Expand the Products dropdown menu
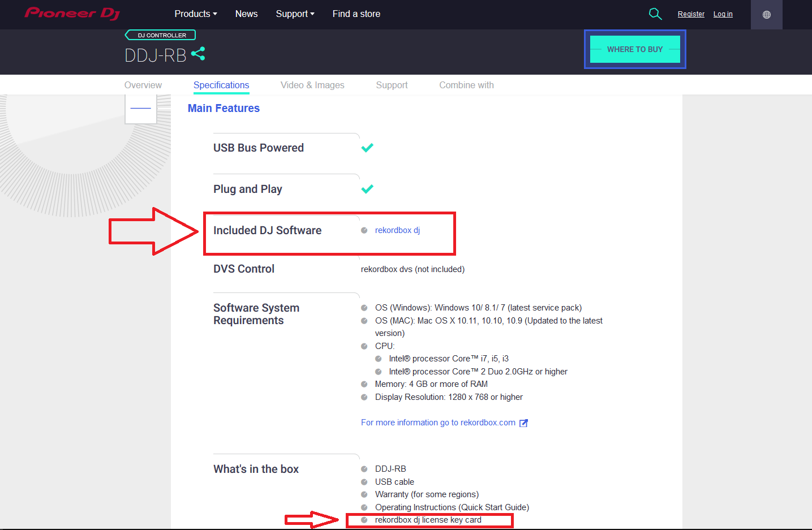 196,14
